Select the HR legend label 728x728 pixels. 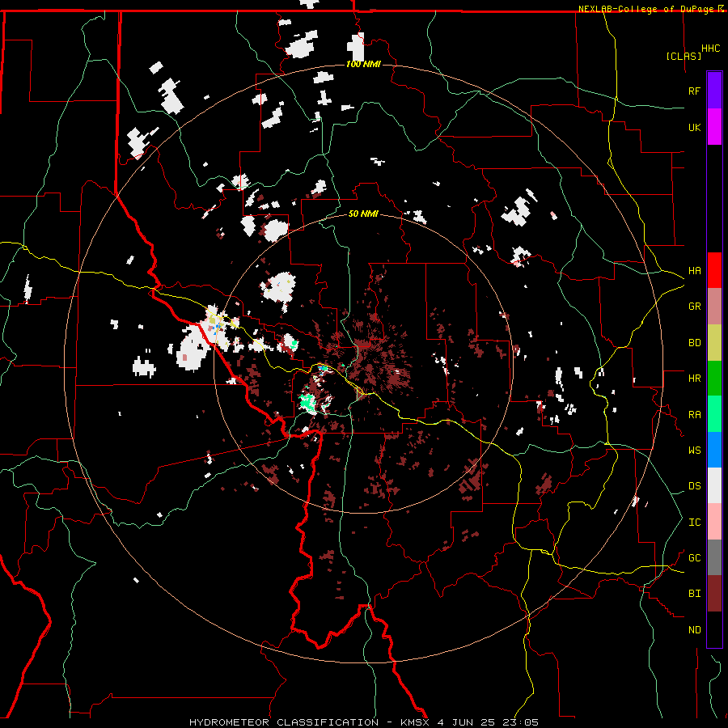(694, 378)
